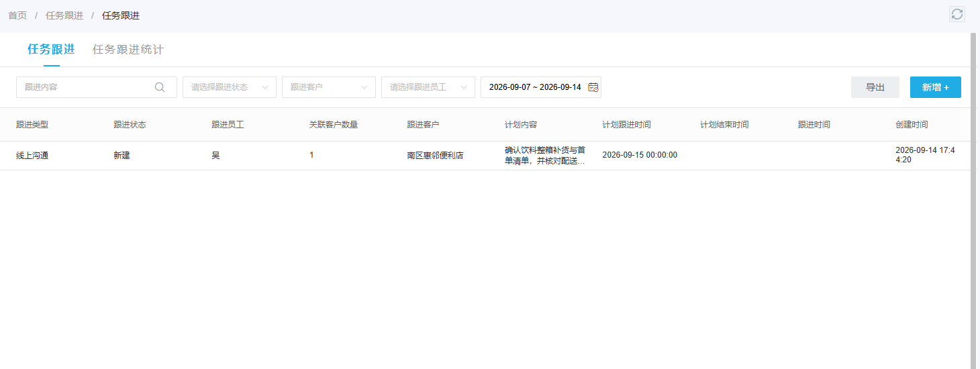Open 任务跟进 parent breadcrumb link
The height and width of the screenshot is (369, 980).
point(64,15)
